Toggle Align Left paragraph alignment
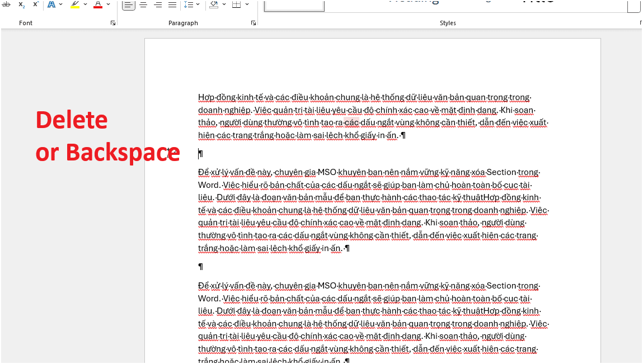 (x=128, y=4)
